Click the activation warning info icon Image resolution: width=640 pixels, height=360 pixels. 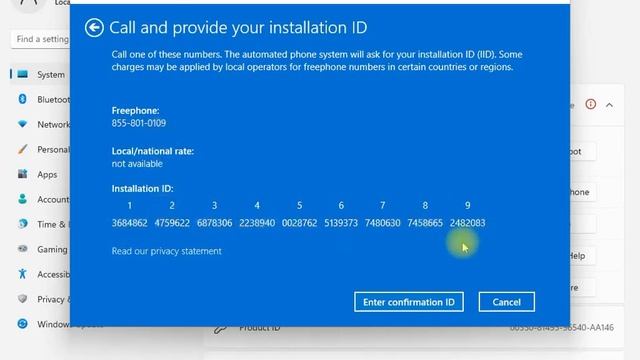(x=591, y=104)
